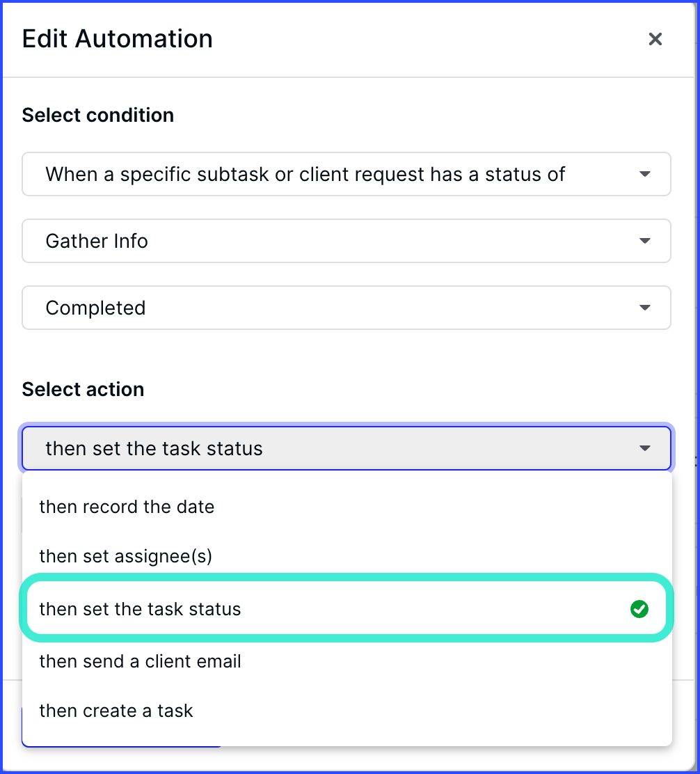Close the Edit Automation dialog
Viewport: 700px width, 774px height.
coord(655,39)
